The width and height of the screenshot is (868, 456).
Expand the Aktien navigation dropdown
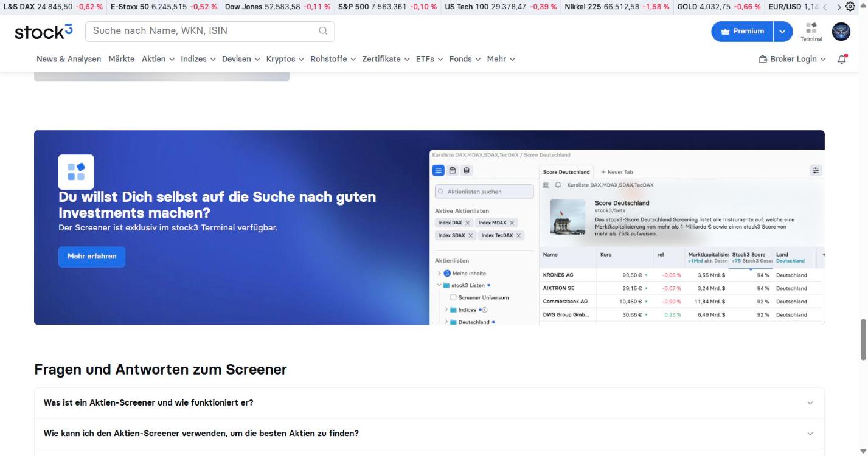(158, 59)
